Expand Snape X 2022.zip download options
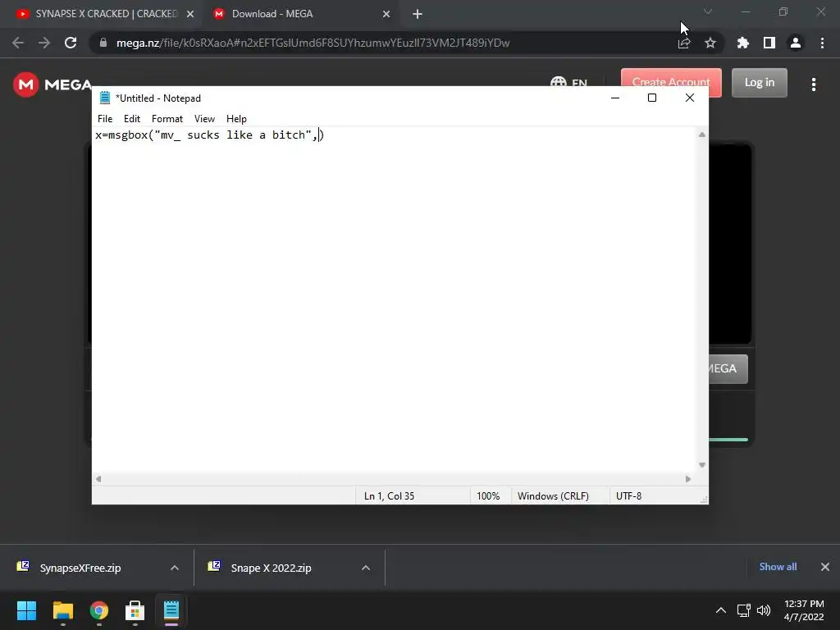Screen dimensions: 840x630 pyautogui.click(x=366, y=568)
